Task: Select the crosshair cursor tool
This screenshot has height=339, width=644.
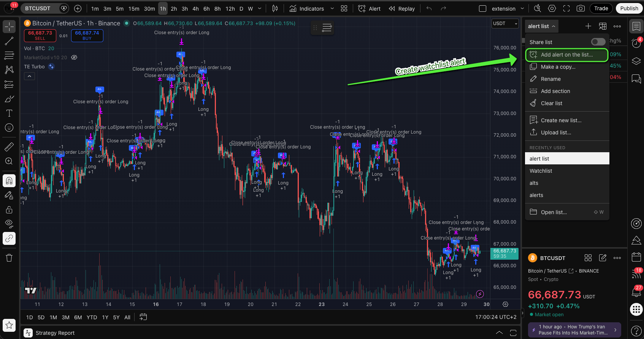Action: (9, 27)
